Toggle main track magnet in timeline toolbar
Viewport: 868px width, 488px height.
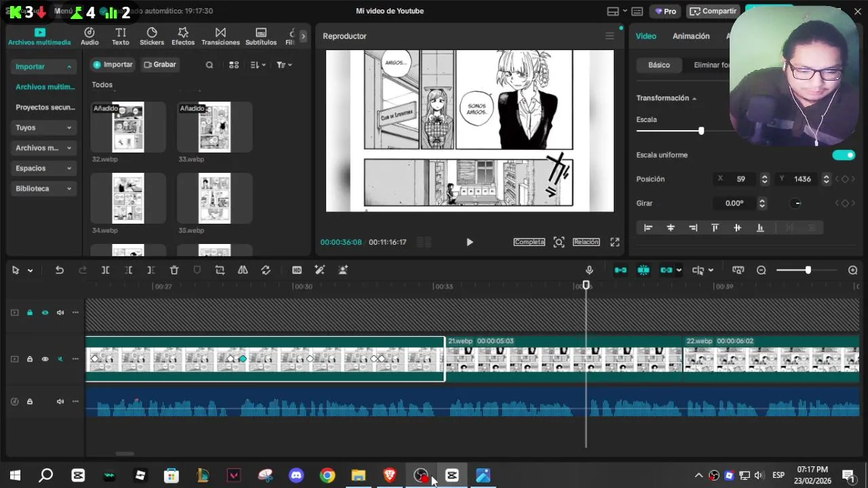620,270
